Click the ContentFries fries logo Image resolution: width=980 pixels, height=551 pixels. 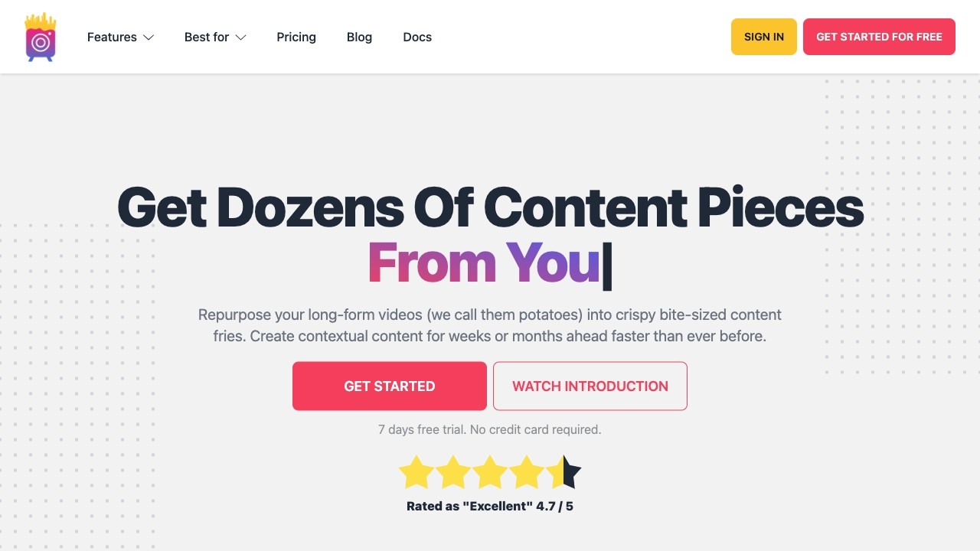coord(40,37)
